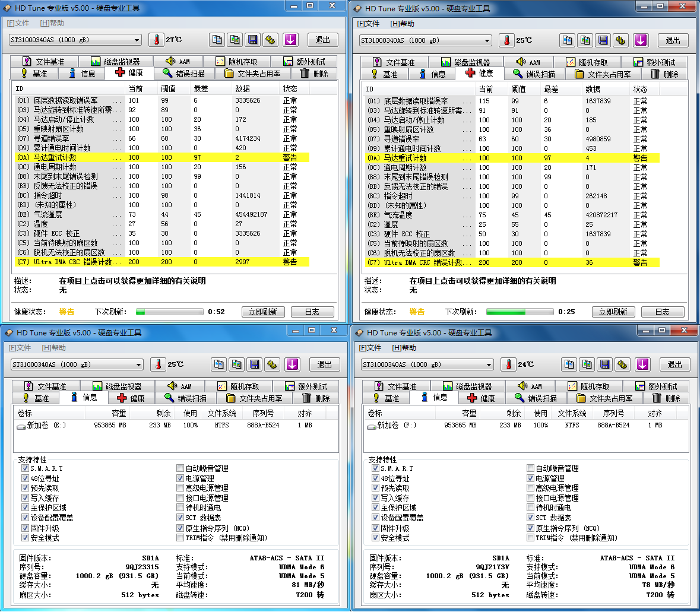Click the save floppy icon in the 27℃ window
The width and height of the screenshot is (700, 612).
(x=253, y=40)
